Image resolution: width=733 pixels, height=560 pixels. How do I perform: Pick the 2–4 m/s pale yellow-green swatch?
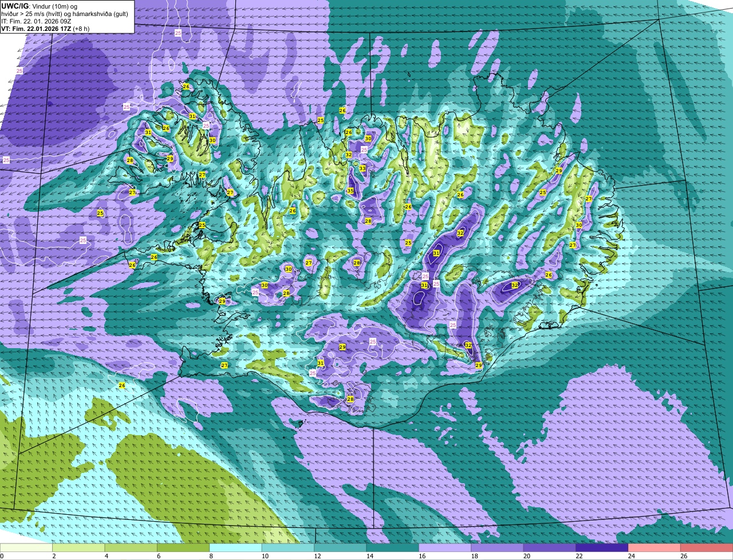(x=79, y=547)
